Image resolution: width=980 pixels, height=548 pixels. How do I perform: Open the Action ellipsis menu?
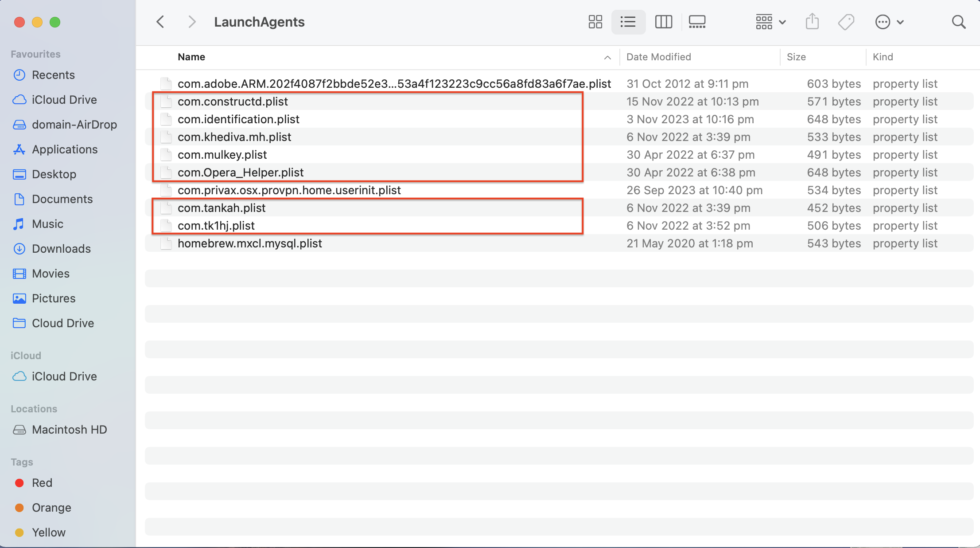coord(889,22)
